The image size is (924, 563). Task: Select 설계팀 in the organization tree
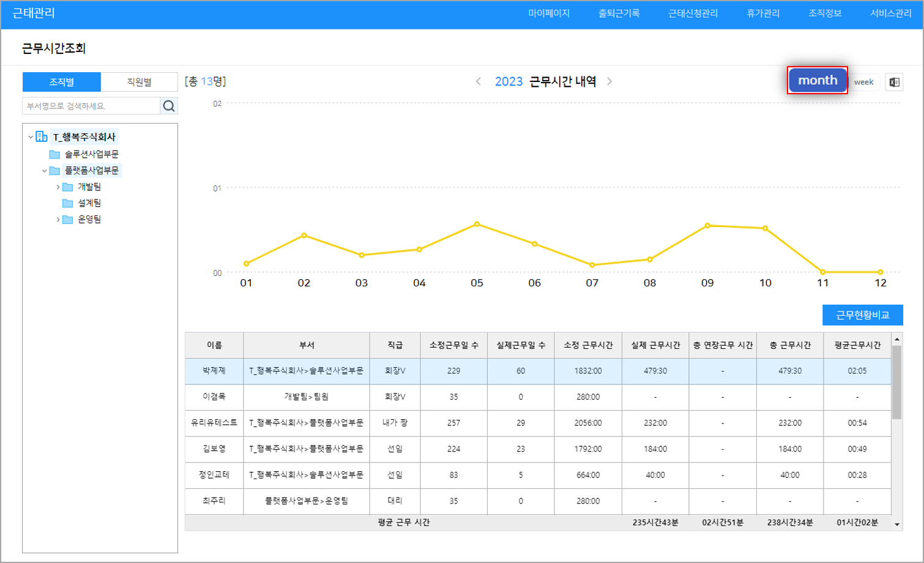(x=89, y=203)
